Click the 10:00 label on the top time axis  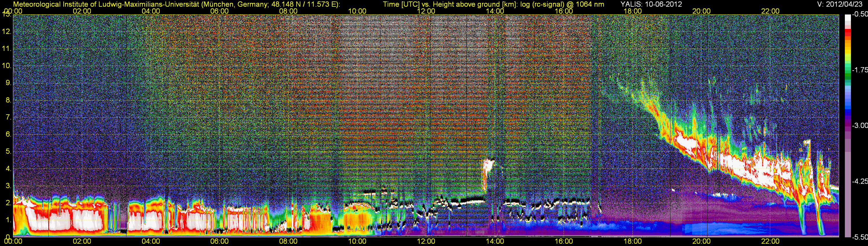(x=357, y=11)
